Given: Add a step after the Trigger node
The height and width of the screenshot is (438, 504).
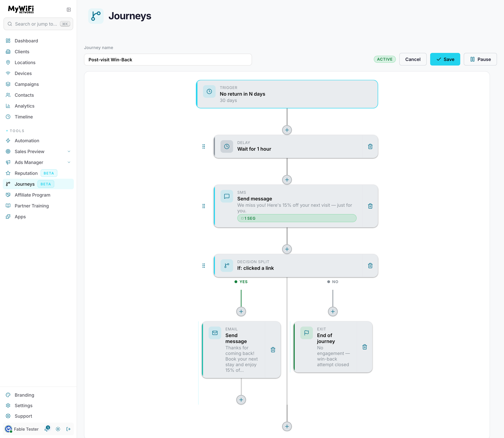Looking at the screenshot, I should click(x=287, y=130).
